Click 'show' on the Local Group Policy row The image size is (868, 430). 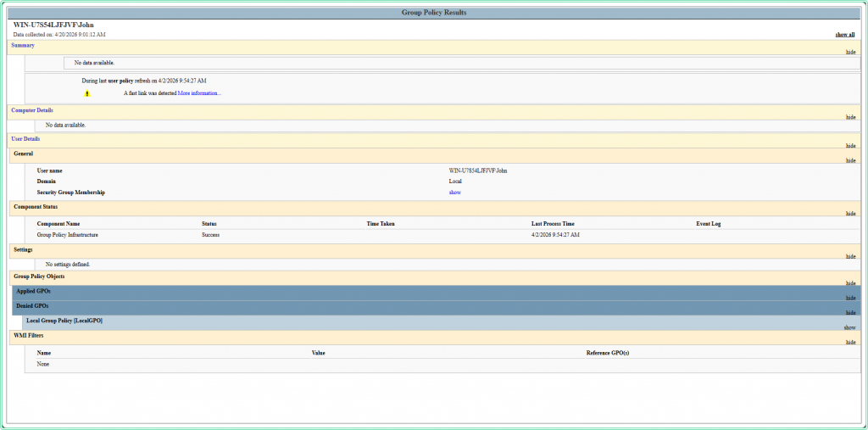(849, 327)
